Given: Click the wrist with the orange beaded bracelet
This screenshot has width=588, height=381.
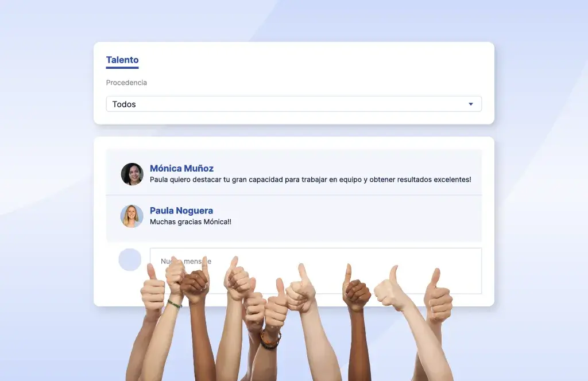Looking at the screenshot, I should pos(271,340).
